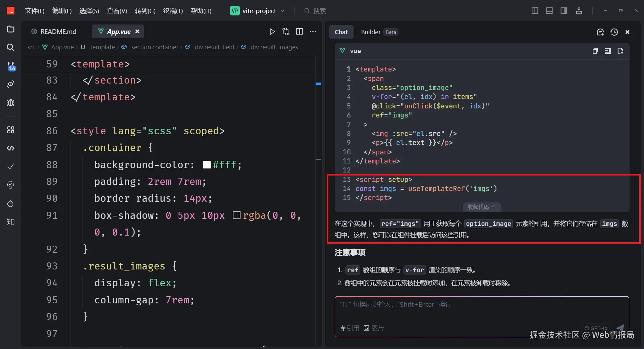Start a new chat conversation icon
The width and height of the screenshot is (644, 349).
point(600,32)
